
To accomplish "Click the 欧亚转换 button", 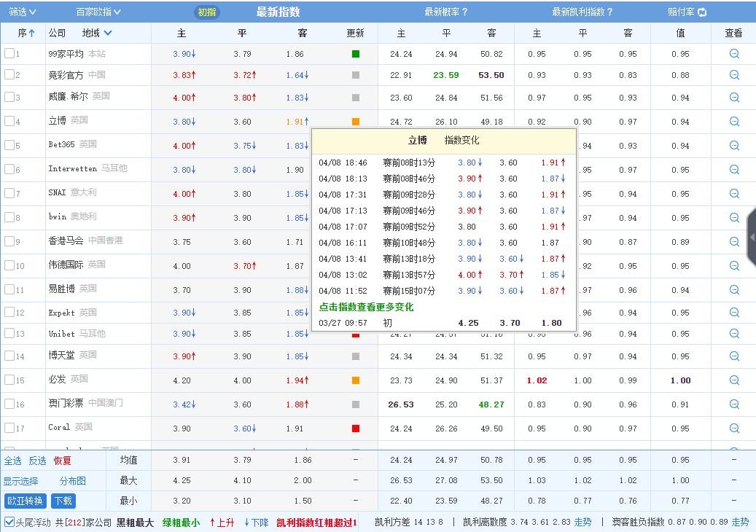I will pos(26,501).
